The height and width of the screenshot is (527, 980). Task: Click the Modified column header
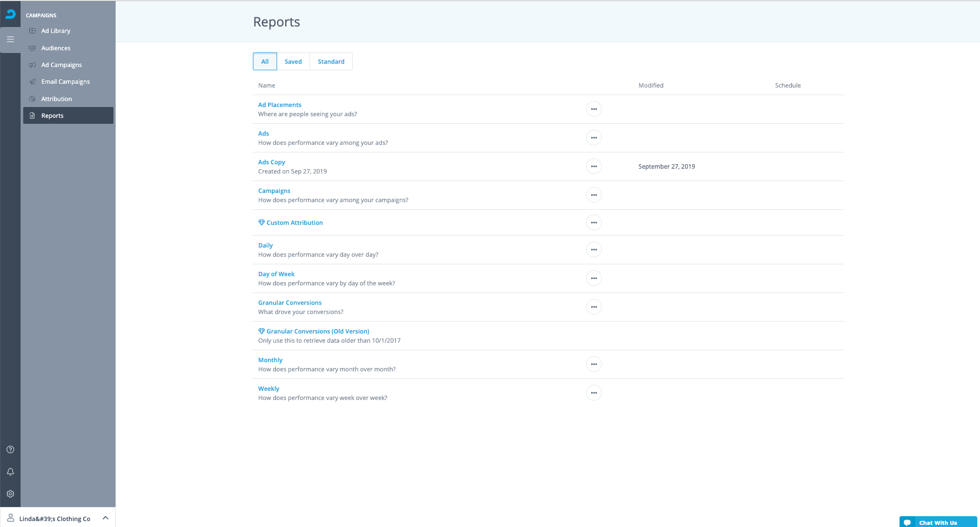(x=651, y=85)
